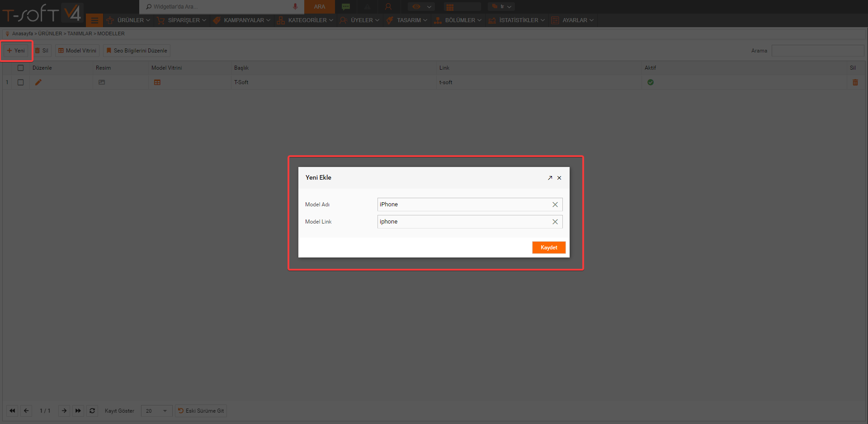Close the Yeni Ekle dialog
The height and width of the screenshot is (424, 868).
click(x=559, y=178)
